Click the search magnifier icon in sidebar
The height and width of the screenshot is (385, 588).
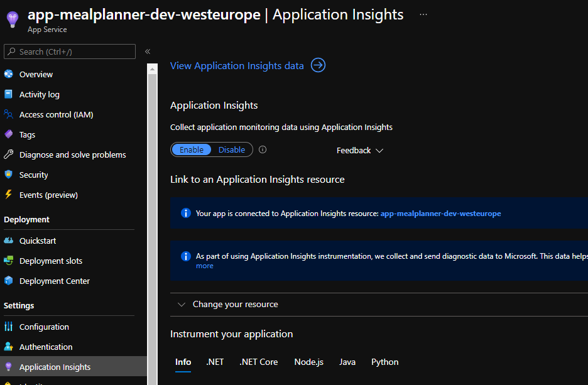(12, 52)
